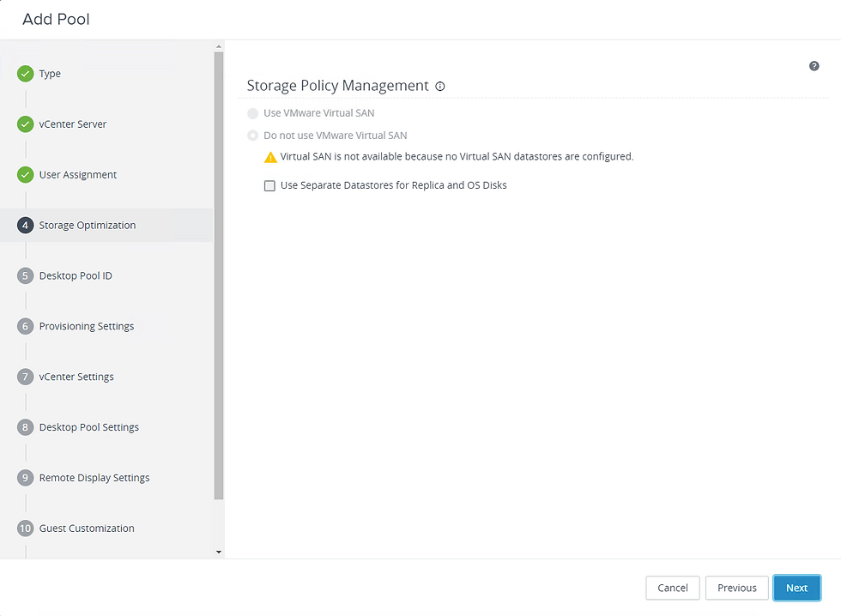Click the help question mark icon
This screenshot has width=841, height=616.
814,66
